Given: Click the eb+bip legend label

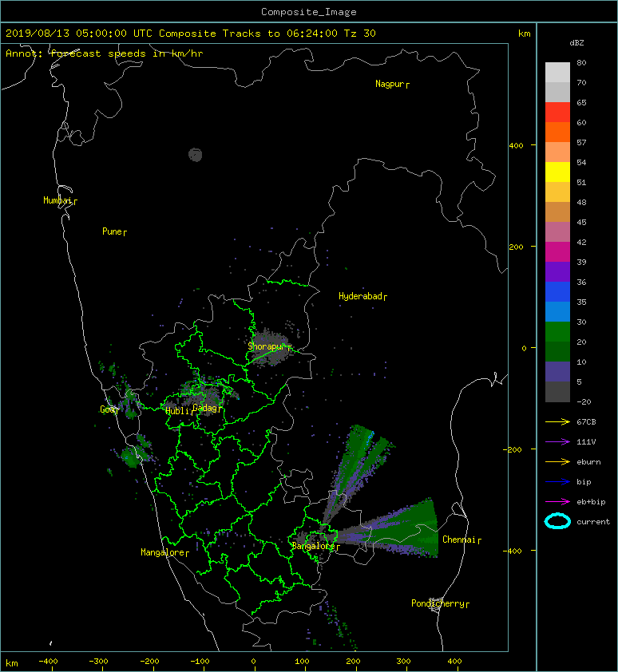Looking at the screenshot, I should tap(591, 502).
